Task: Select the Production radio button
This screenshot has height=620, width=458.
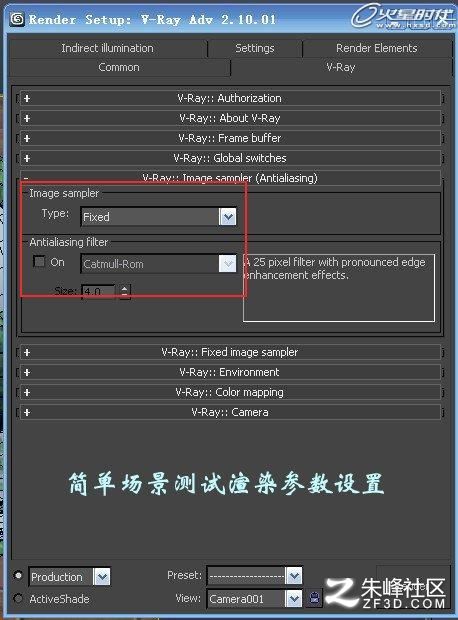Action: (18, 575)
